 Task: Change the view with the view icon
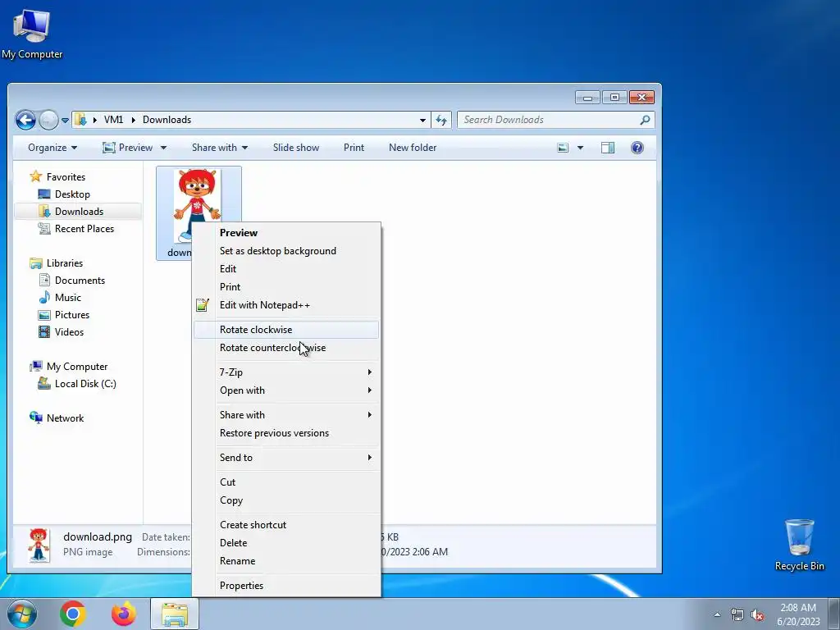(563, 148)
